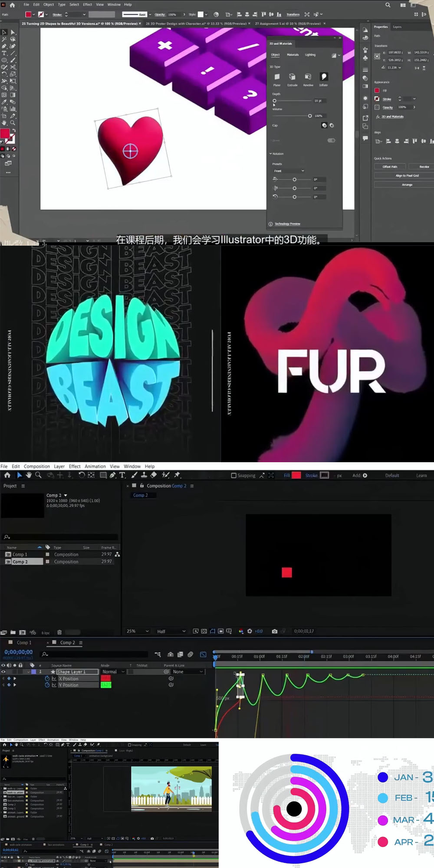The height and width of the screenshot is (868, 434).
Task: Toggle graph icon for X Position
Action: (54, 678)
